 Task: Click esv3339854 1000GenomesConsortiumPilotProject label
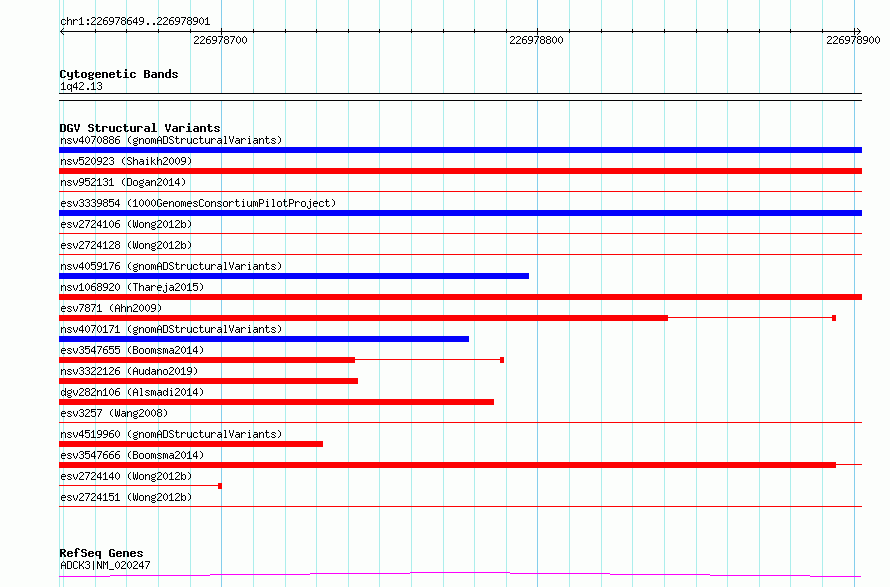click(198, 203)
